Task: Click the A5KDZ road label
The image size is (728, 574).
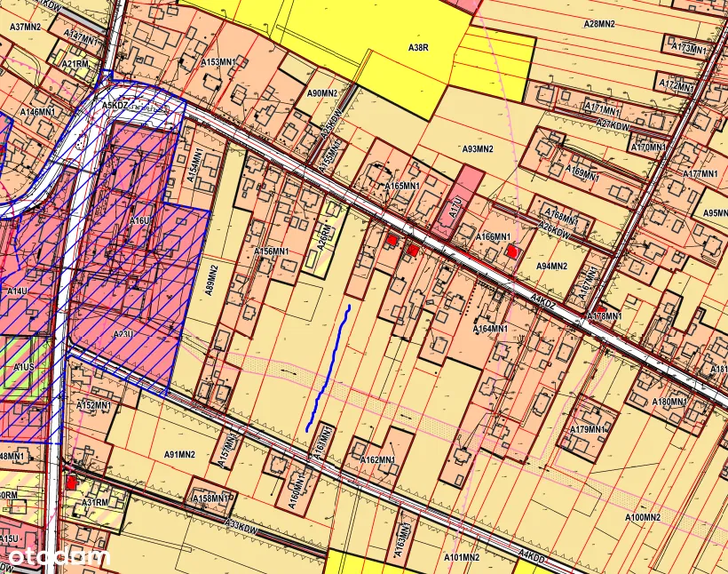Action: pyautogui.click(x=115, y=105)
